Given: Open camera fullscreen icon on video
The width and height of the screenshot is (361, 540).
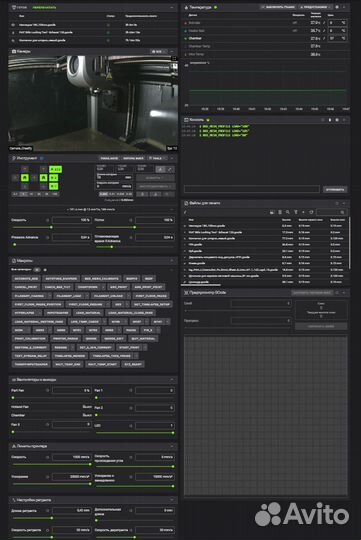Looking at the screenshot, I should tap(174, 59).
